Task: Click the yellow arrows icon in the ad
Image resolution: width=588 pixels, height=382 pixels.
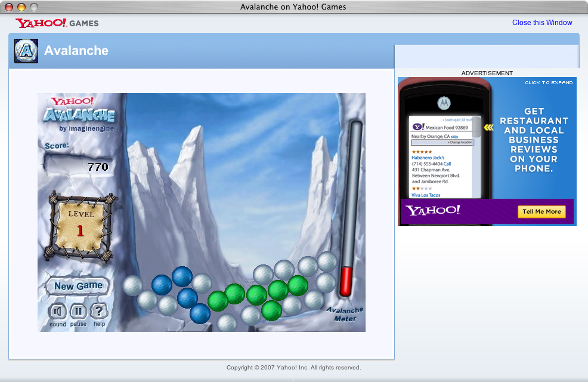Action: [488, 128]
